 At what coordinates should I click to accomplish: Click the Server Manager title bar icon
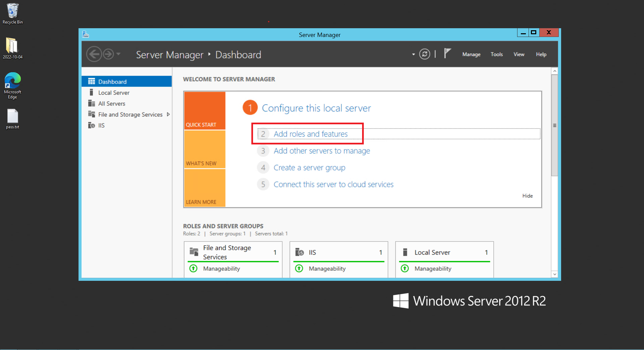pyautogui.click(x=86, y=34)
